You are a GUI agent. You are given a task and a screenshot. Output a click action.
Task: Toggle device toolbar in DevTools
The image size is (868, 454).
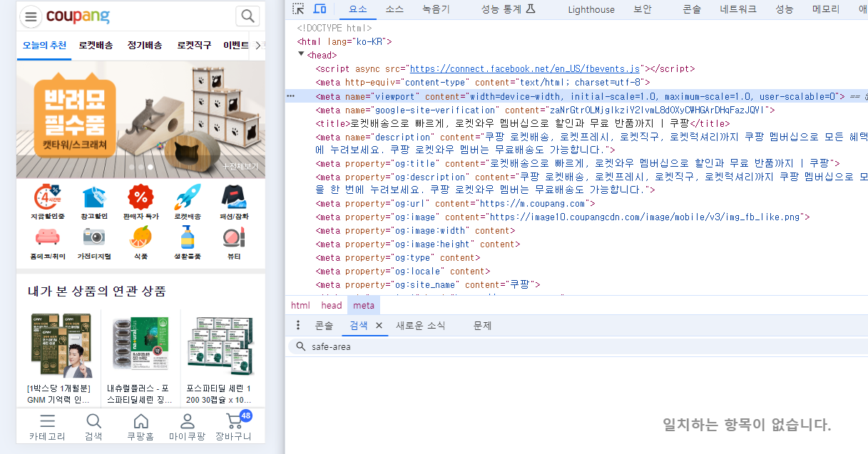320,9
